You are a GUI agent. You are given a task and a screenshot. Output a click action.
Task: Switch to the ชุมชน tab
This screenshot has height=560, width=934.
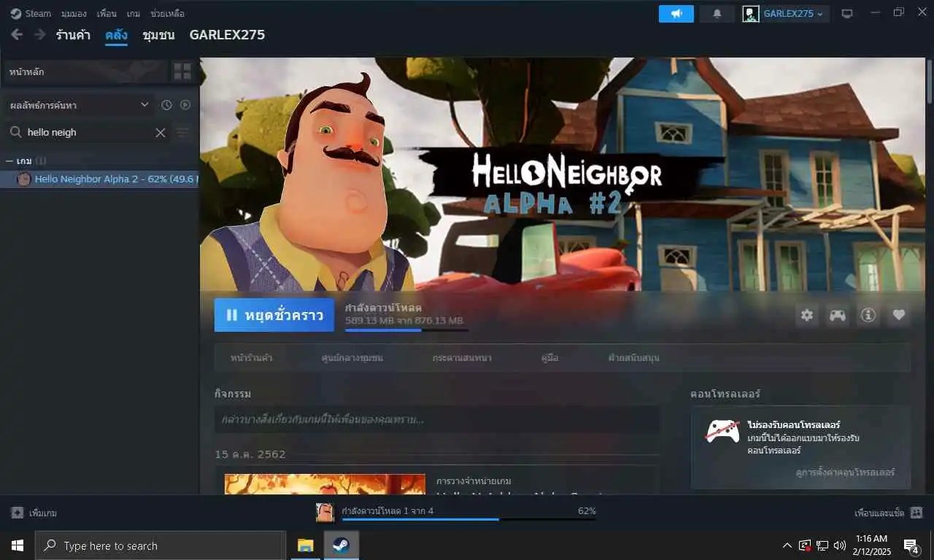click(x=158, y=35)
